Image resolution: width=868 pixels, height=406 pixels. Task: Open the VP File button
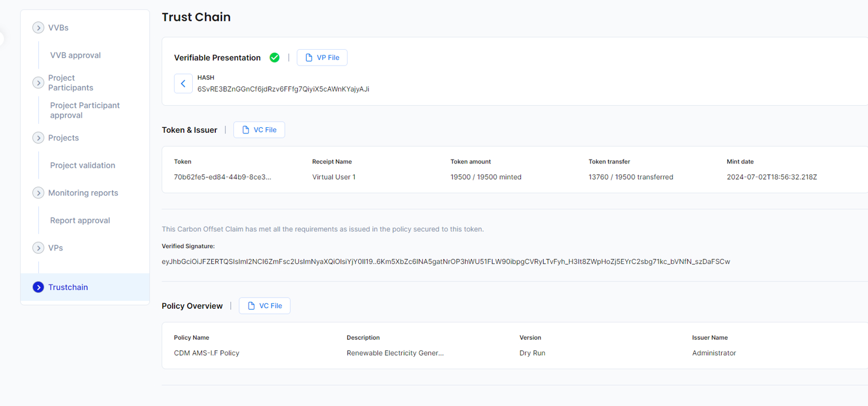tap(322, 58)
